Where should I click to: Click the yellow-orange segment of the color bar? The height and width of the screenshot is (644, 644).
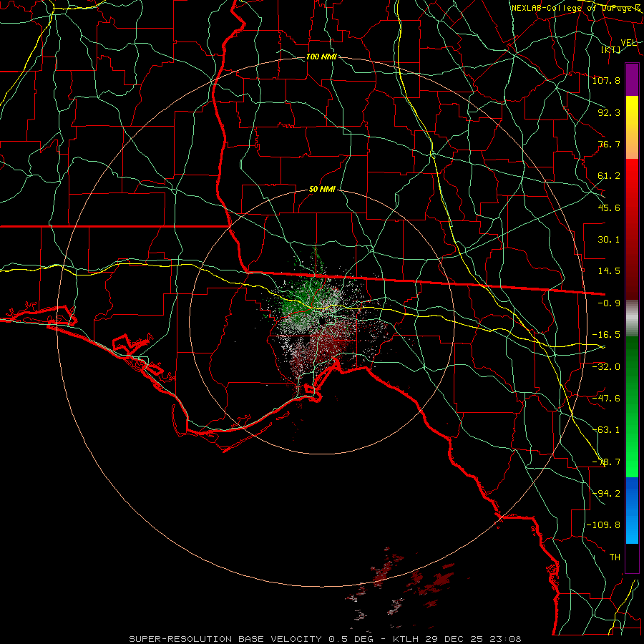tap(632, 127)
